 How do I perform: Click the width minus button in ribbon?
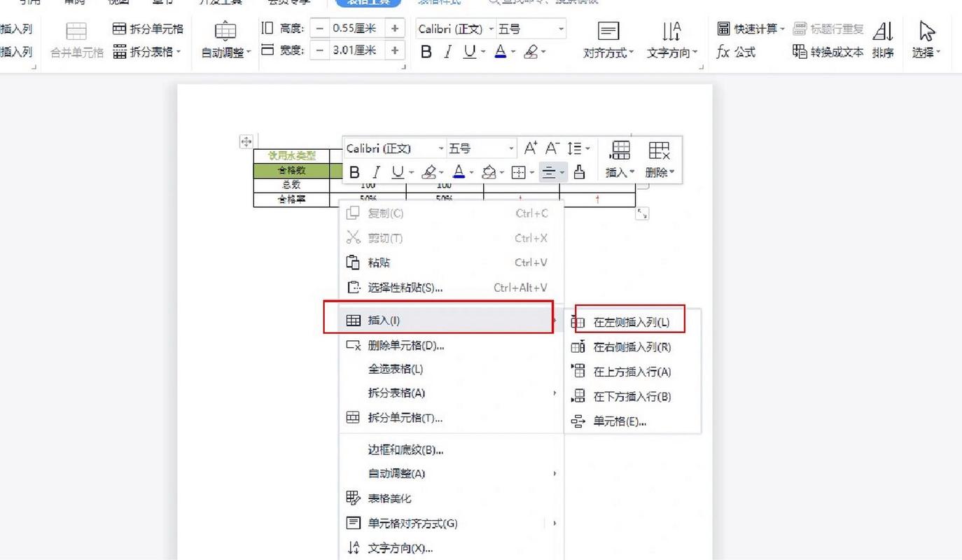(319, 50)
